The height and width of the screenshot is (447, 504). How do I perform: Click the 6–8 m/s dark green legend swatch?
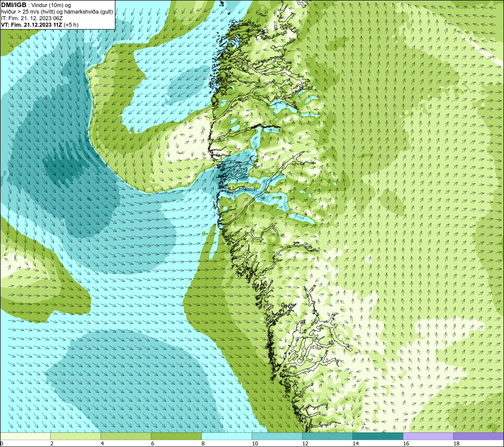pos(176,436)
